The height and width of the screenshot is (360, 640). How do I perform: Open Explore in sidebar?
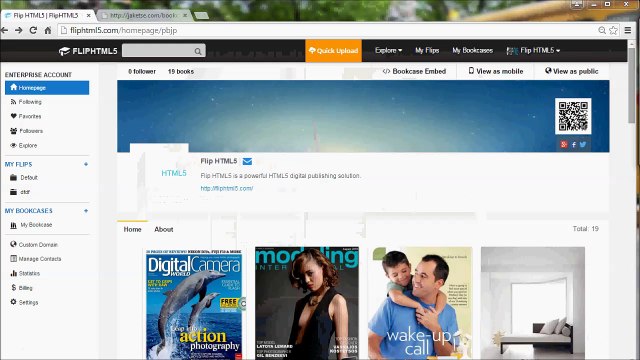(24, 145)
